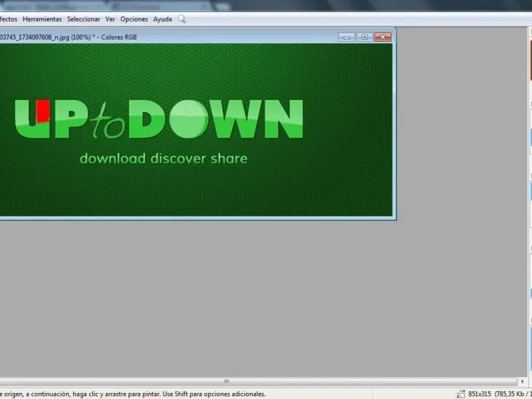Open the Opciones menu
The image size is (532, 399).
point(134,19)
